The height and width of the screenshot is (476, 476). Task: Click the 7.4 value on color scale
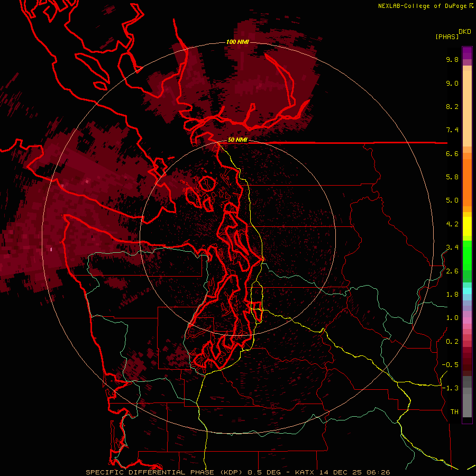(452, 130)
